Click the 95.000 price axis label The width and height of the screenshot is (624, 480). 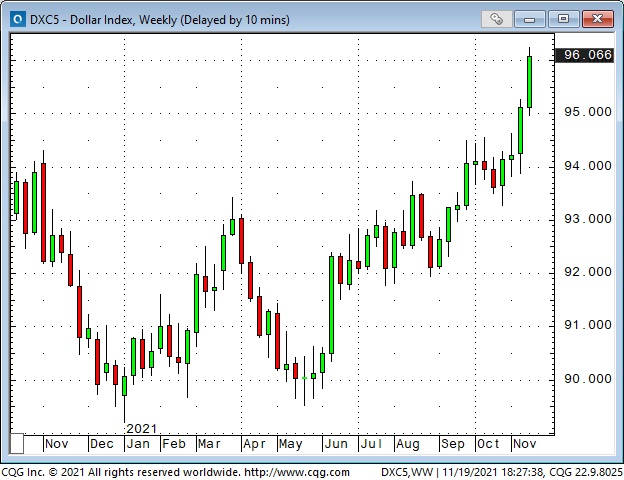click(587, 112)
